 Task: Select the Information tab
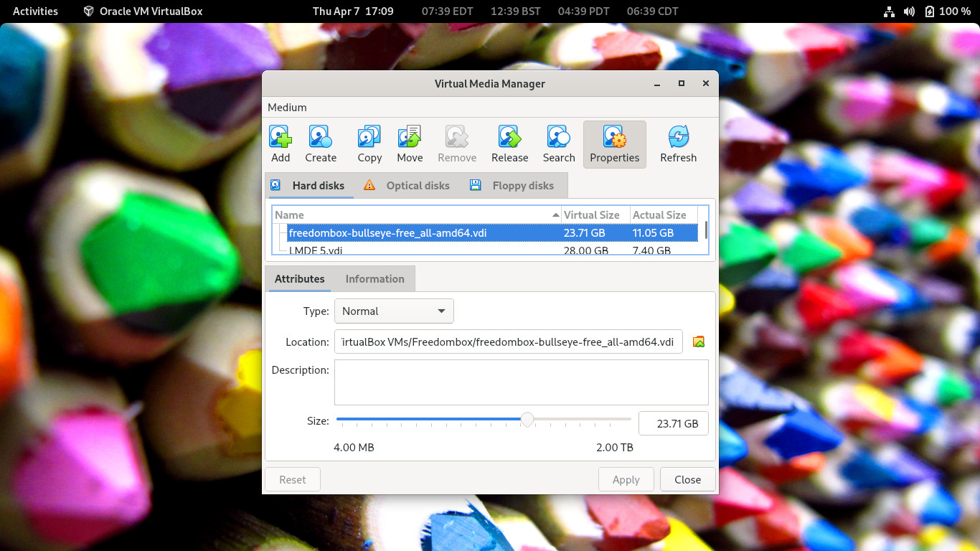pyautogui.click(x=374, y=279)
